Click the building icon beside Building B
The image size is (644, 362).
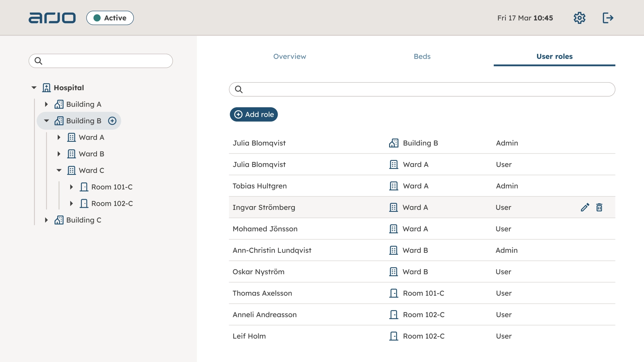click(x=59, y=121)
